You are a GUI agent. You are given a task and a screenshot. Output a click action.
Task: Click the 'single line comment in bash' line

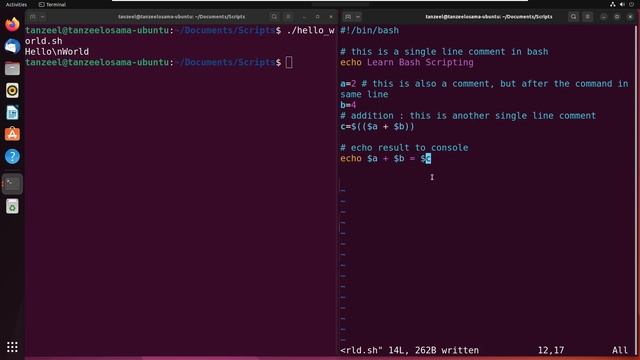click(444, 52)
